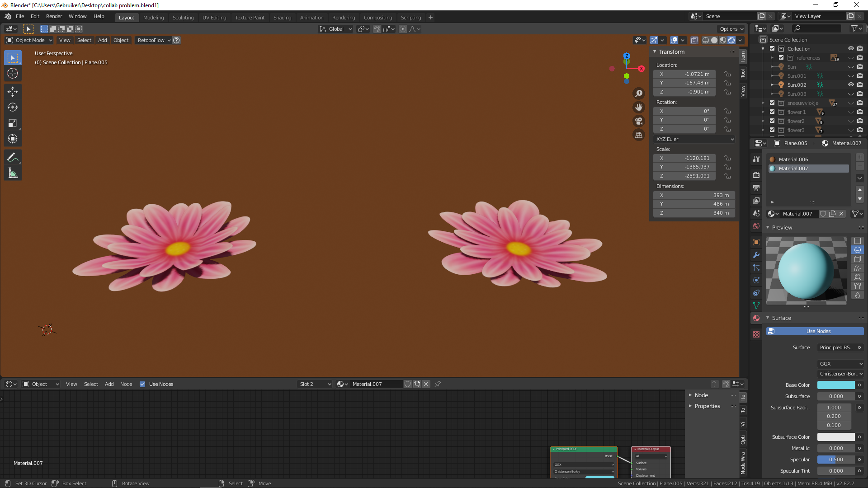Image resolution: width=868 pixels, height=488 pixels.
Task: Click the camera view icon in the viewport
Action: [639, 121]
